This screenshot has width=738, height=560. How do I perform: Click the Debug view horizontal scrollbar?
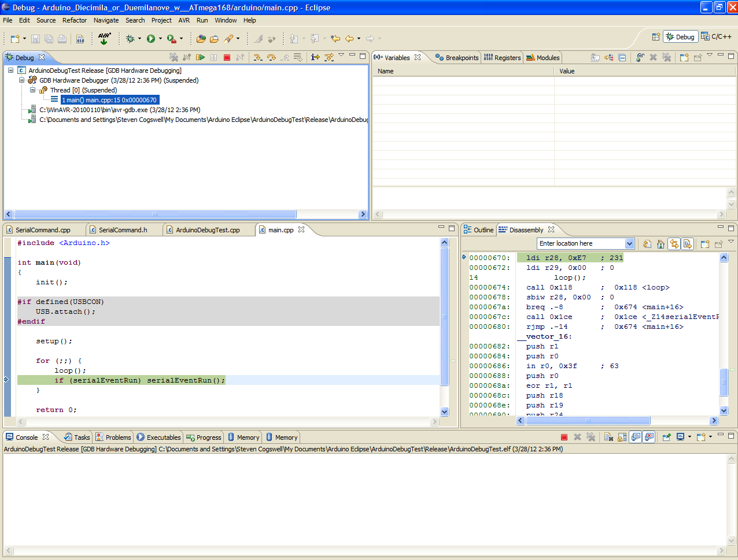[x=155, y=214]
